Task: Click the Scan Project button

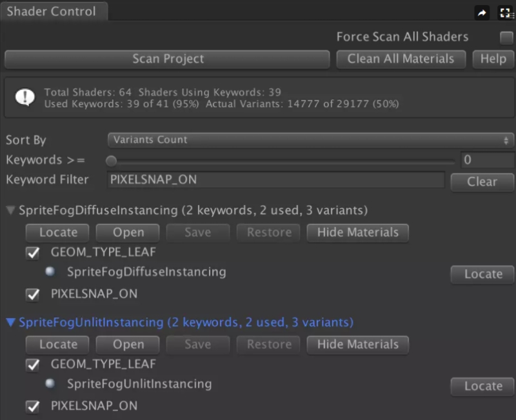Action: 167,59
